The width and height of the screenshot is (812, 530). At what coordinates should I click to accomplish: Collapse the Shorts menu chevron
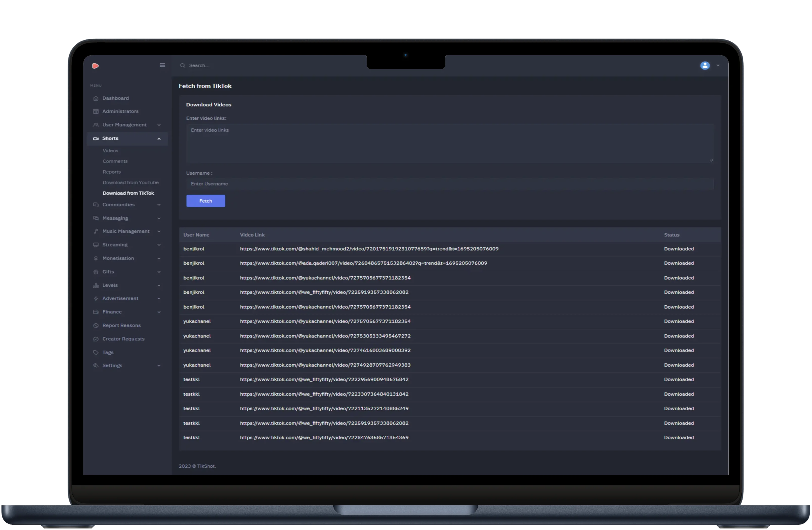(x=159, y=139)
